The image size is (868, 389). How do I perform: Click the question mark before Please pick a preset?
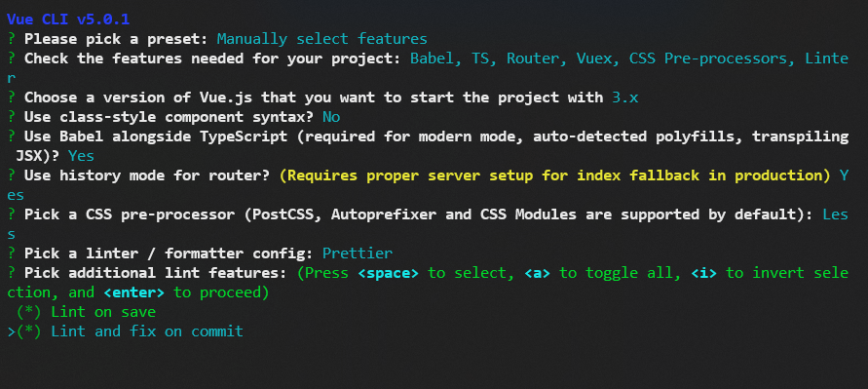11,39
